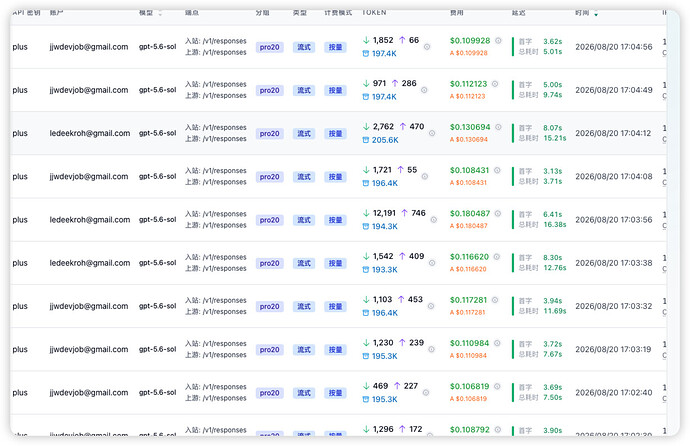The height and width of the screenshot is (446, 690).
Task: Click gpt-5.6-sol in the 17:03:19 row
Action: pyautogui.click(x=158, y=349)
